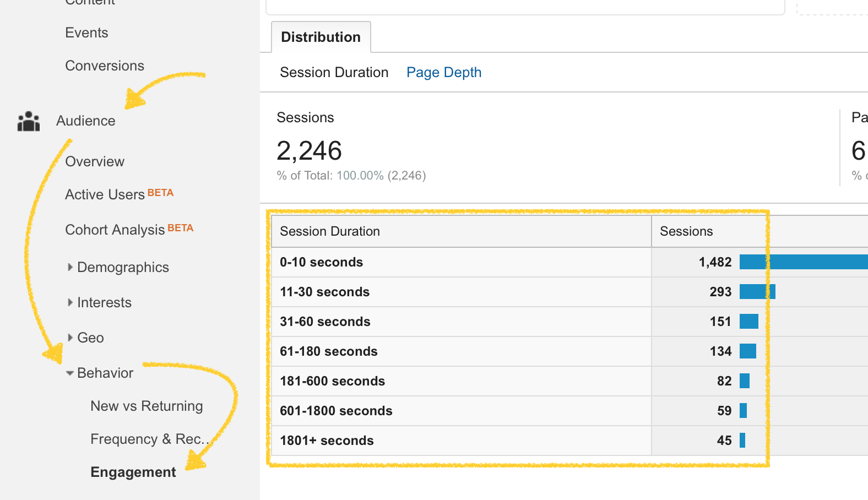Click the blue bar for 11-30 seconds

point(757,292)
